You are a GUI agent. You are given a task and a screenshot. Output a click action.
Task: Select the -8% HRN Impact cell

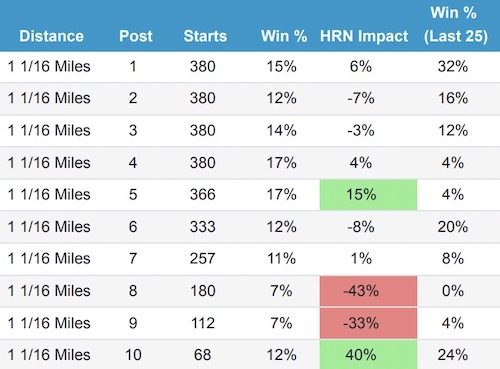coord(361,227)
